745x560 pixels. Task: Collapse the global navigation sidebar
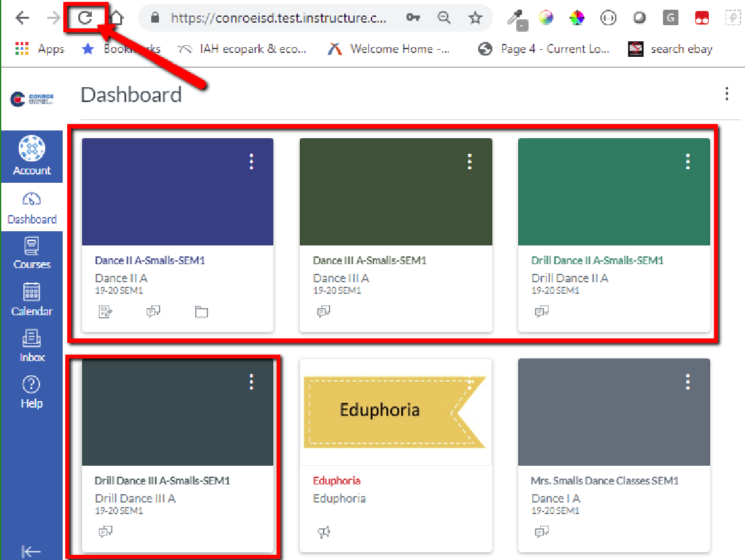click(x=31, y=551)
